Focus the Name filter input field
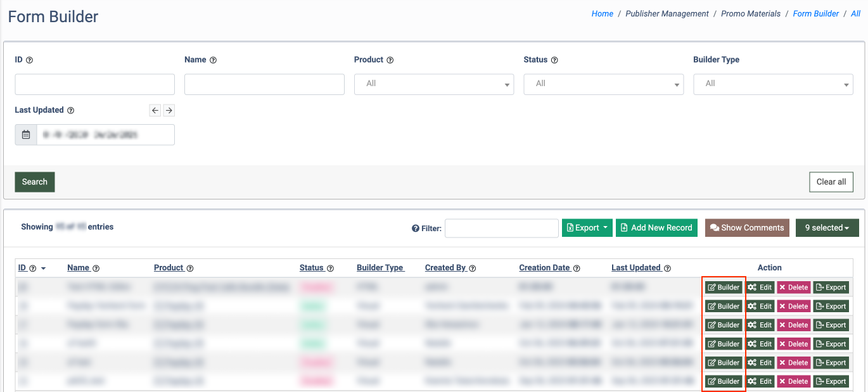 tap(264, 84)
